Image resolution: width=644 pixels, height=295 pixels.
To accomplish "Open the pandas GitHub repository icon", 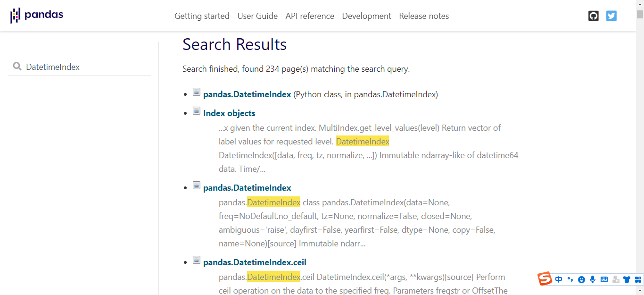I will [593, 16].
